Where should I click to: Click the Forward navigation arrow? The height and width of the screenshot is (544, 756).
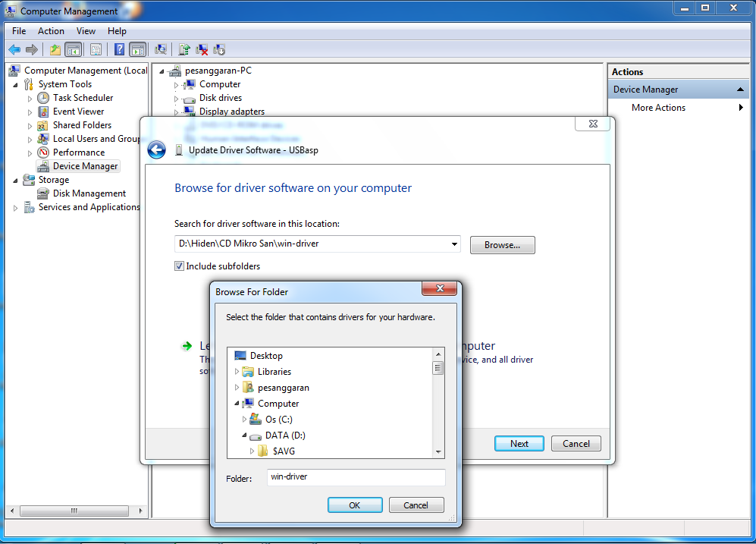coord(31,49)
